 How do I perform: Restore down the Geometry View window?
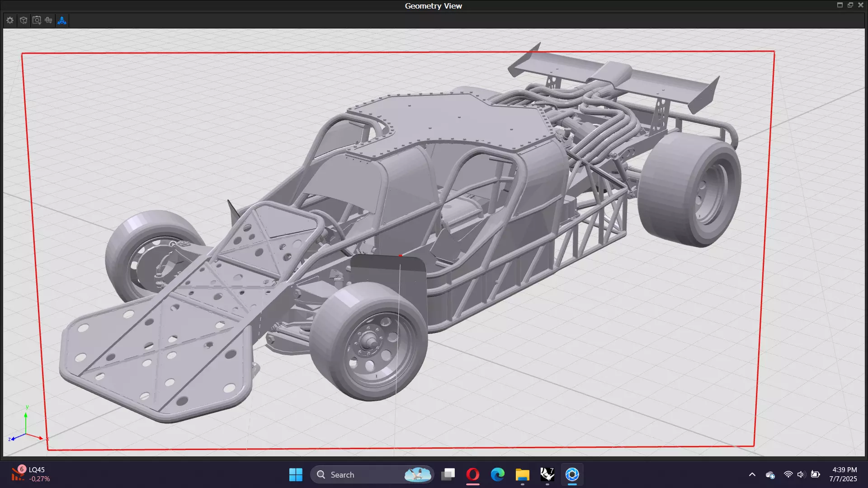(x=850, y=5)
